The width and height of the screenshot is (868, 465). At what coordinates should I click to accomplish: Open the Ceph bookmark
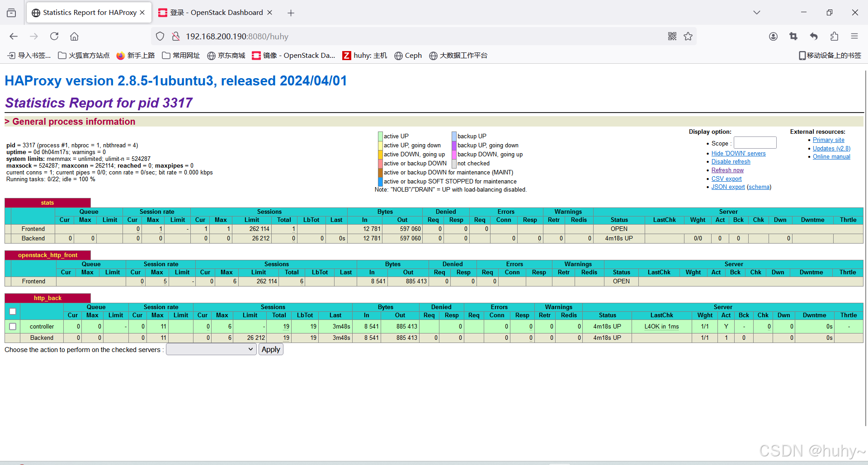click(408, 55)
